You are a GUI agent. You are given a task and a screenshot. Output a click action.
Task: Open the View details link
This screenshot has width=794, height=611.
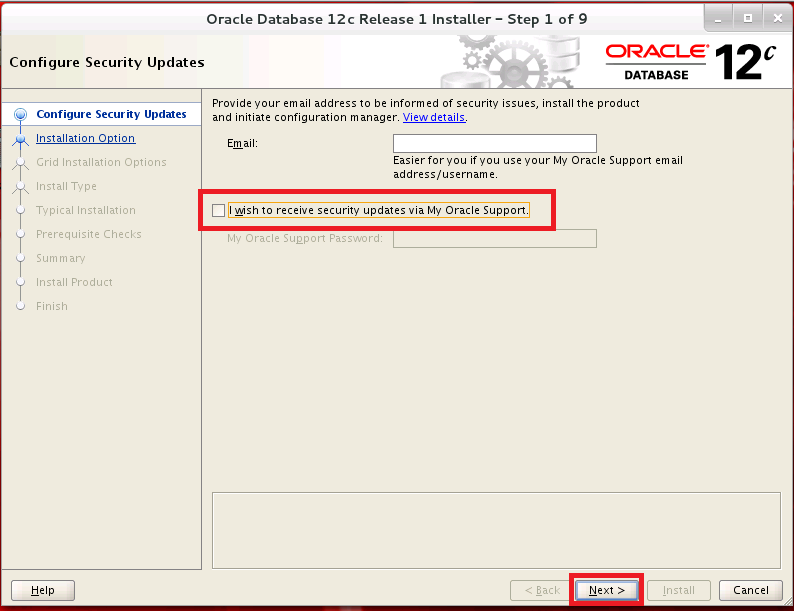pos(434,117)
